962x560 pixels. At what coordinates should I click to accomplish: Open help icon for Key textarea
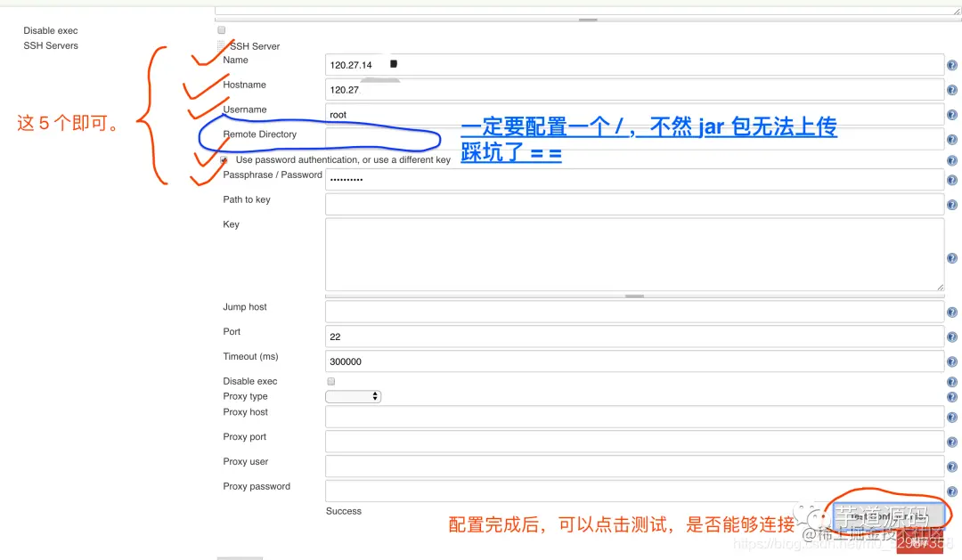[951, 258]
